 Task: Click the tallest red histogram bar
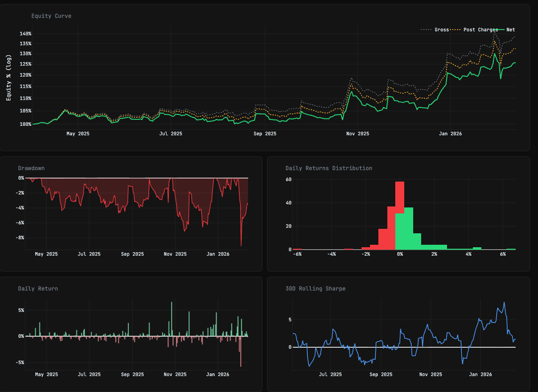click(400, 214)
